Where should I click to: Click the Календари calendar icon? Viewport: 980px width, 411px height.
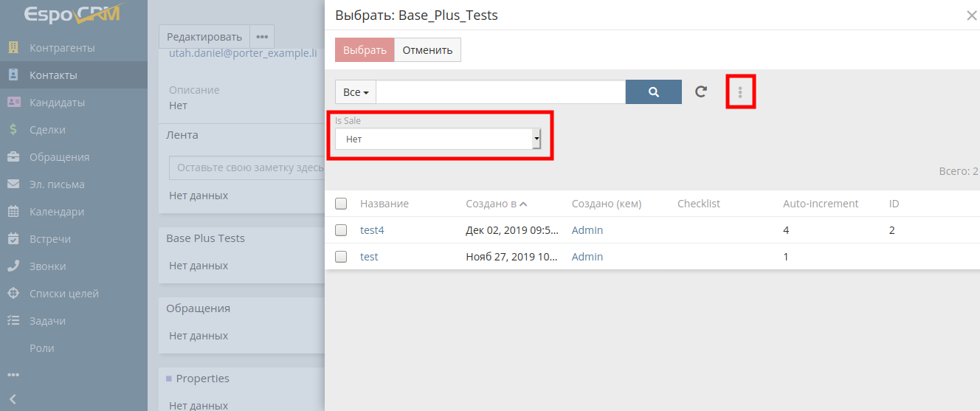13,212
